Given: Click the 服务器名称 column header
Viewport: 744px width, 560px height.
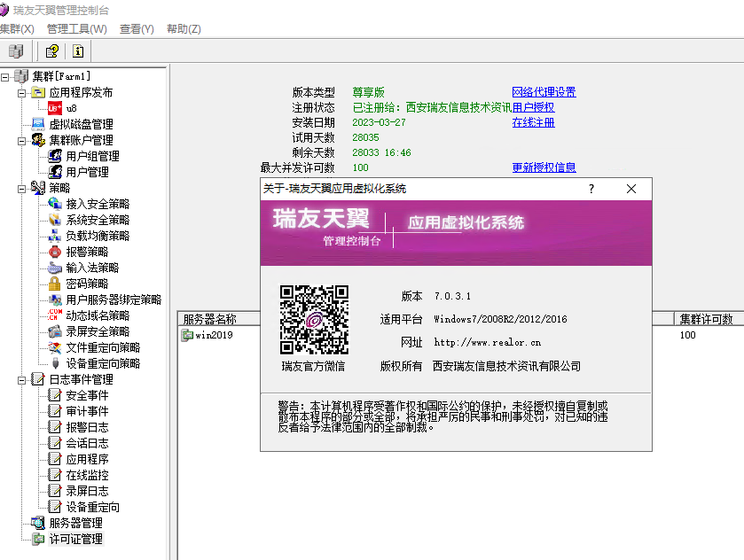Looking at the screenshot, I should tap(219, 319).
